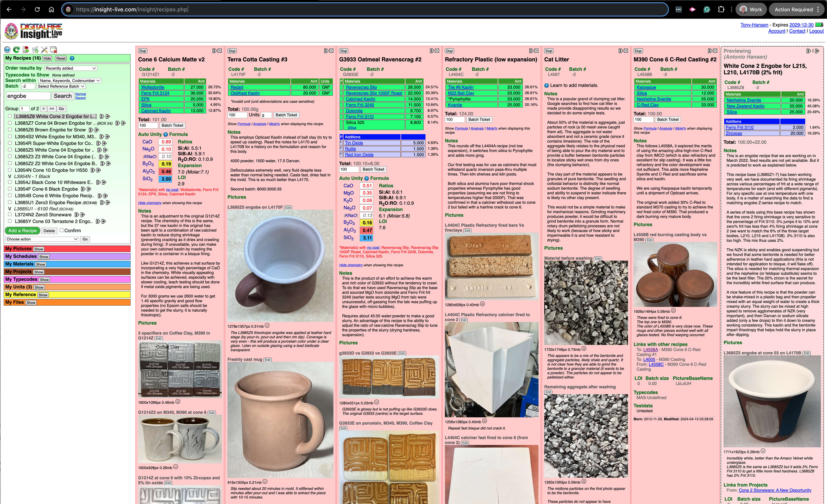Check the box next to L3685Z6 Brown Engobe
Screen dimensions: 827x504
coord(10,130)
